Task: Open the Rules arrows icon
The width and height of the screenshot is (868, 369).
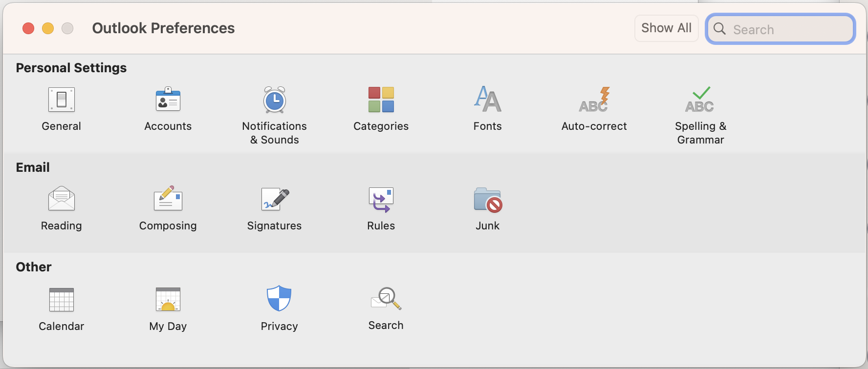Action: click(381, 200)
